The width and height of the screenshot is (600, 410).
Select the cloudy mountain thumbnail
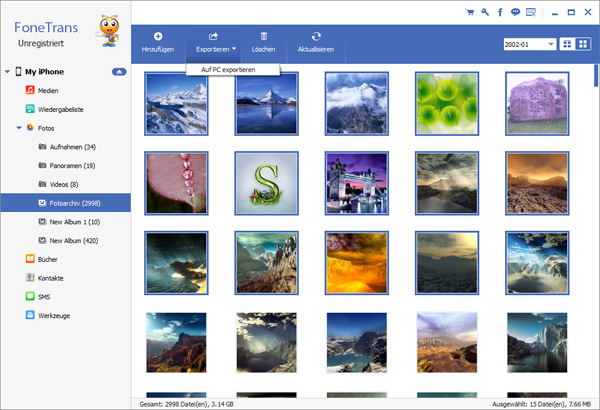[357, 104]
